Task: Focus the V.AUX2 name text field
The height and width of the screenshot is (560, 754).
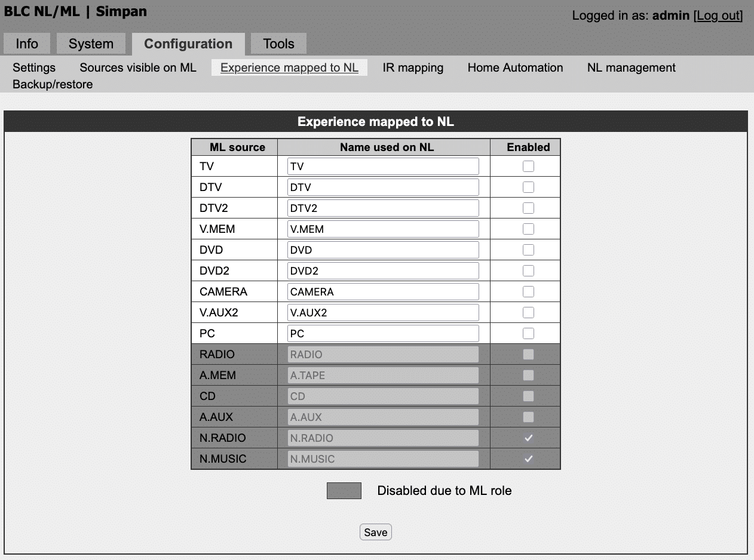Action: (x=383, y=313)
